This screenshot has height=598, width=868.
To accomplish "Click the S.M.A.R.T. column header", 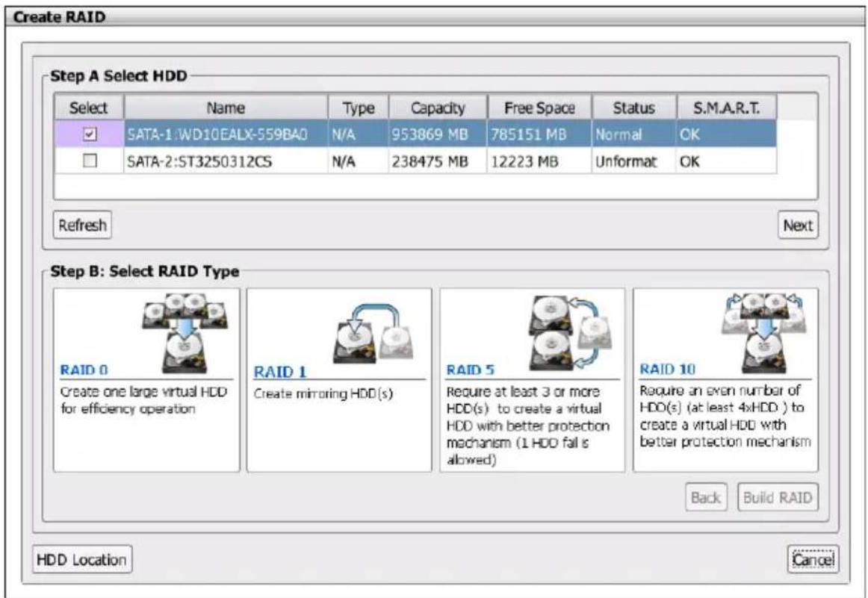I will (x=726, y=108).
